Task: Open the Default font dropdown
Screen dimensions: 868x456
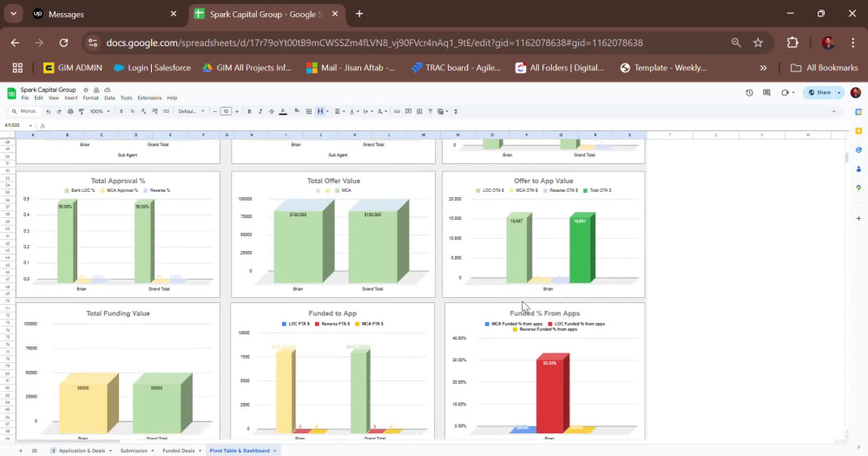Action: pyautogui.click(x=191, y=111)
